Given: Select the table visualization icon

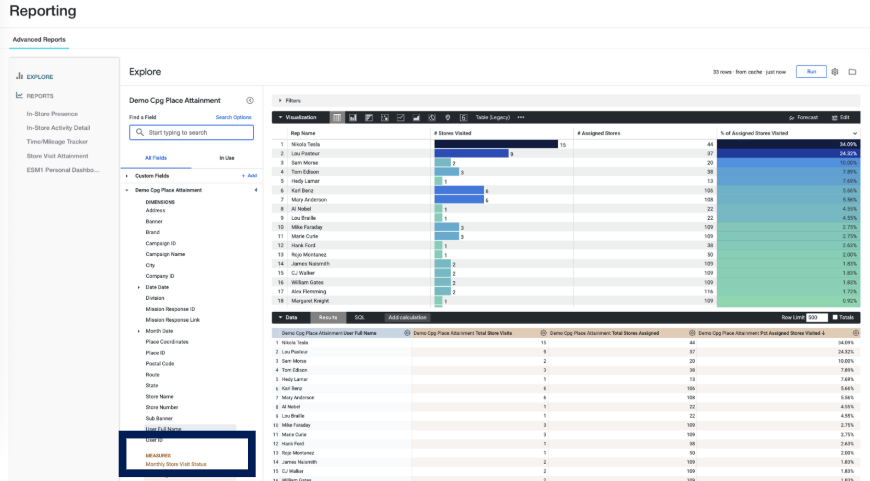Looking at the screenshot, I should pyautogui.click(x=337, y=118).
